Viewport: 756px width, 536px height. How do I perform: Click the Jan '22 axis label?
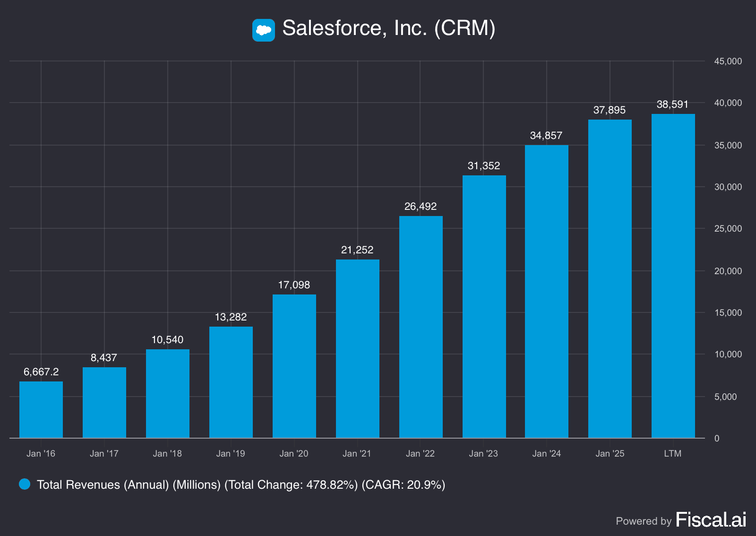point(421,454)
